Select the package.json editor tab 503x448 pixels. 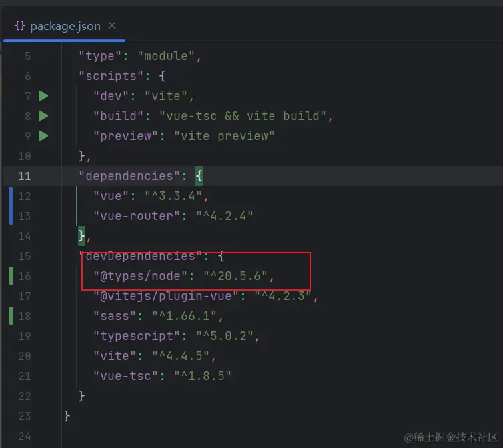(x=64, y=26)
